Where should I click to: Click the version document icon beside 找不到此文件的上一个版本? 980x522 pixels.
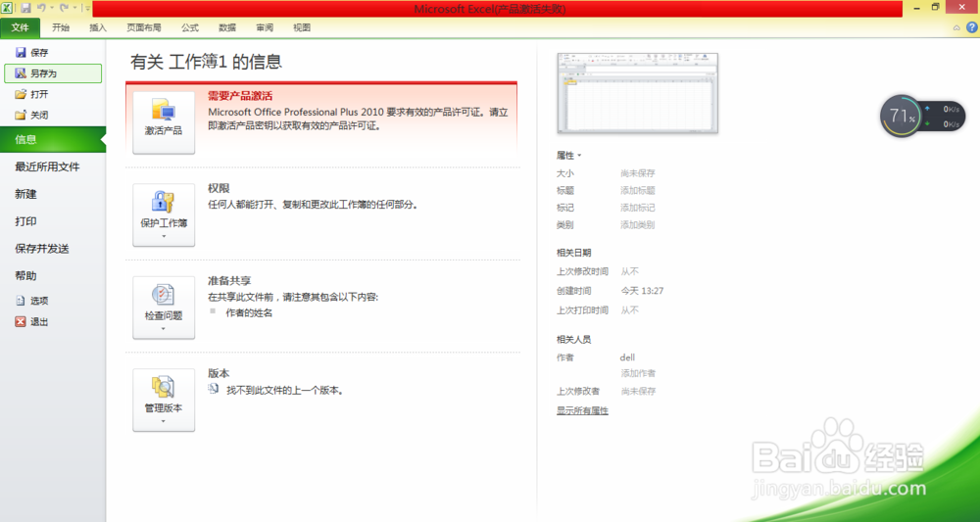[214, 389]
